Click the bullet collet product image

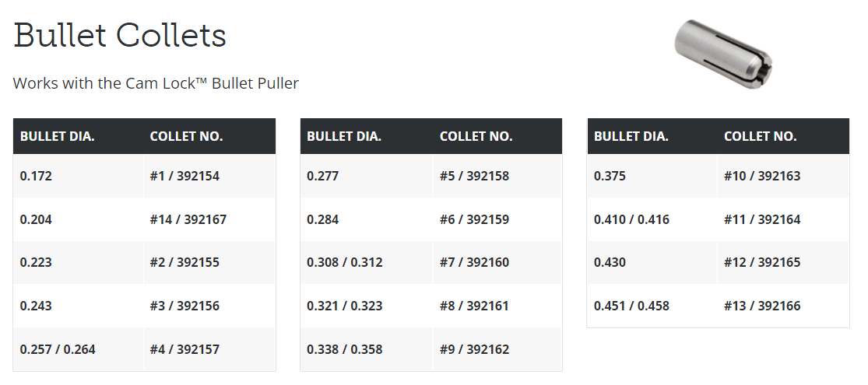723,54
